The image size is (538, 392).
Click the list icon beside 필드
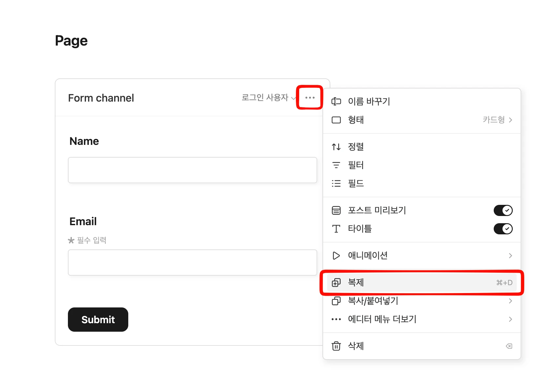(336, 184)
